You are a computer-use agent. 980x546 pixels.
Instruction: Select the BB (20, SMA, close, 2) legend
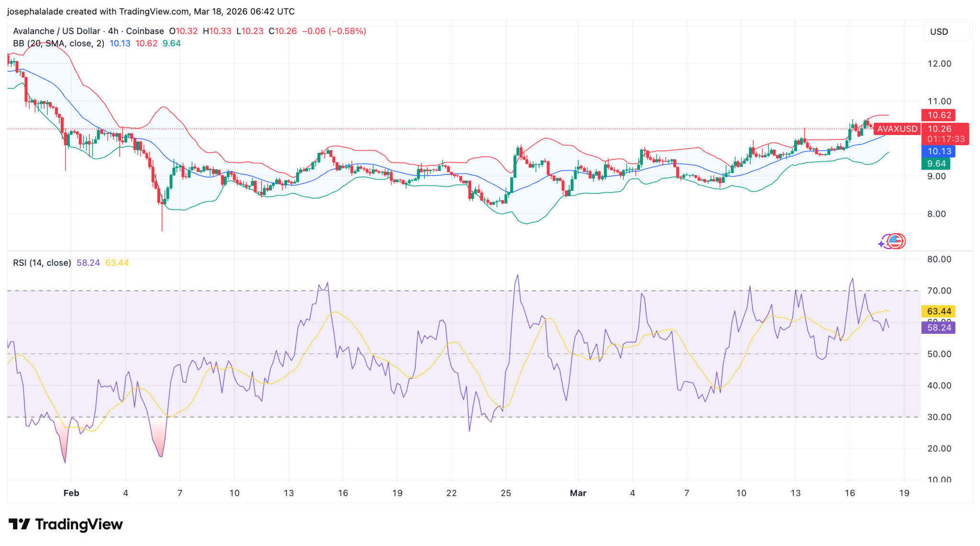tap(58, 43)
